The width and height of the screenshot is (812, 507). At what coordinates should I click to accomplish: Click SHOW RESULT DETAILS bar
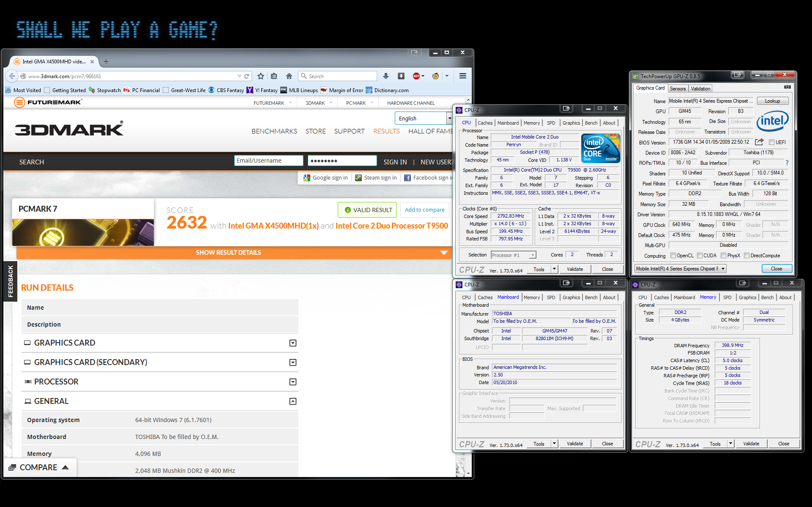[x=233, y=253]
